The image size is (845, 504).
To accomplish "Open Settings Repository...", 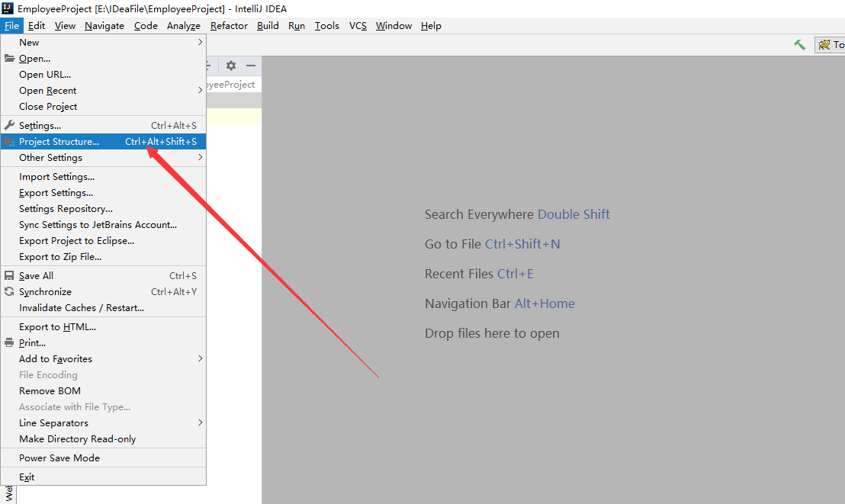I will (104, 209).
